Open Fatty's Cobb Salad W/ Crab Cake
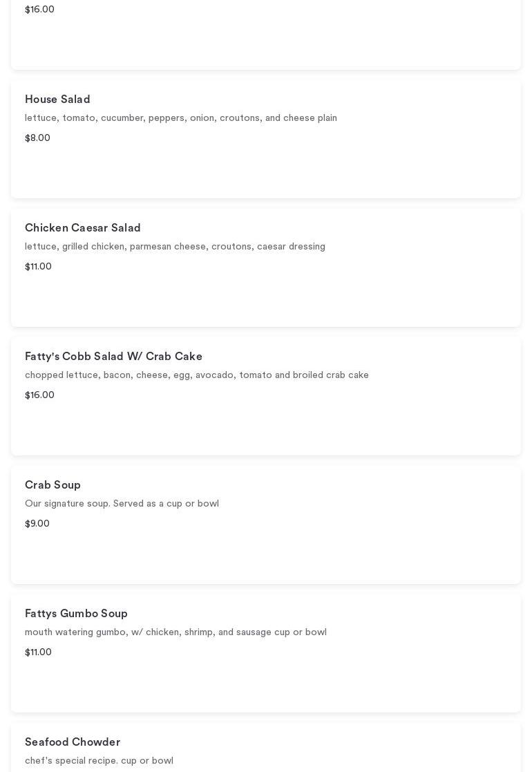The image size is (532, 772). pos(113,357)
